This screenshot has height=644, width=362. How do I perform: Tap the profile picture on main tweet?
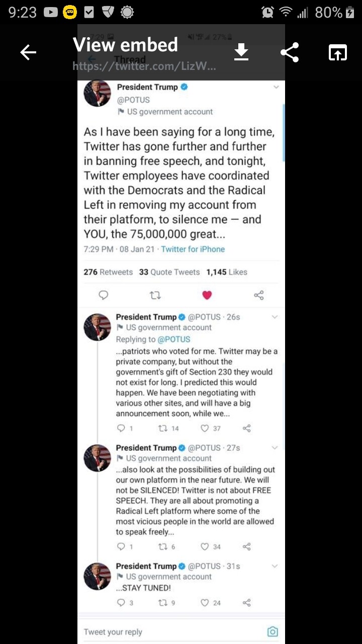[x=97, y=93]
